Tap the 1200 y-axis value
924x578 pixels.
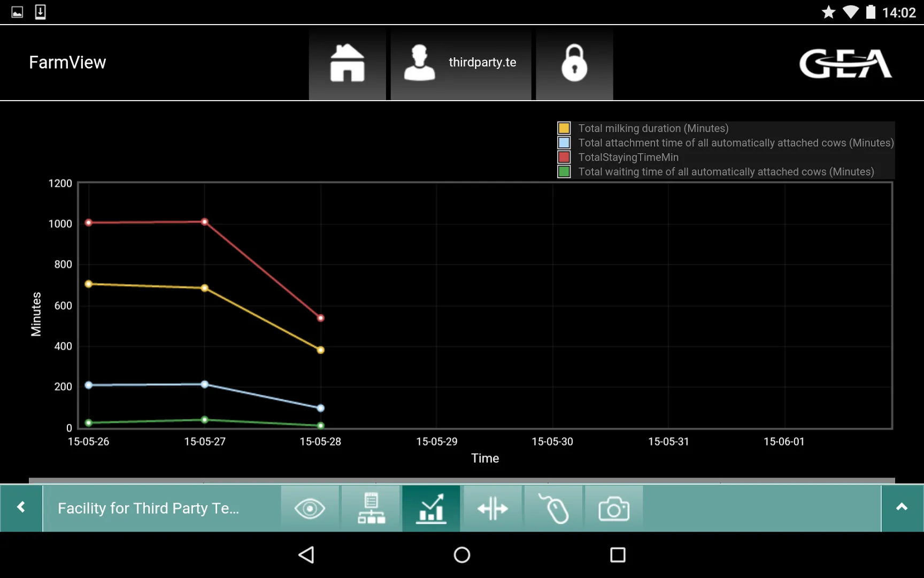(x=60, y=184)
